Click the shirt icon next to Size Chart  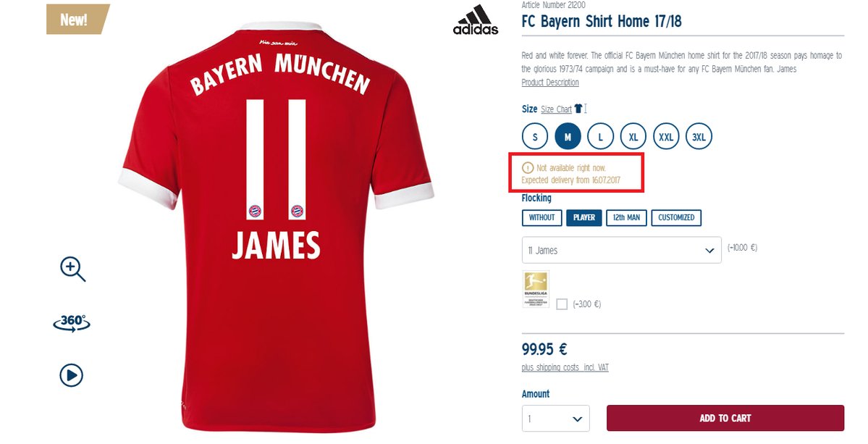(x=579, y=109)
